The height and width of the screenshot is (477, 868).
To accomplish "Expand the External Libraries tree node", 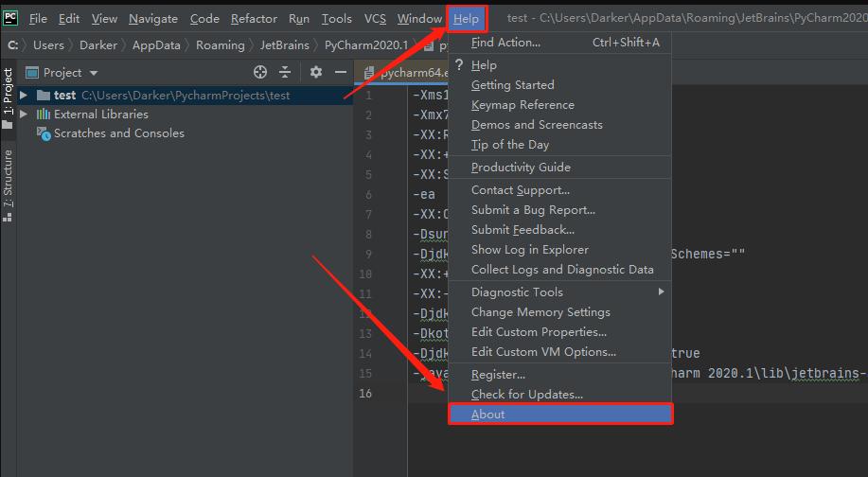I will 24,114.
